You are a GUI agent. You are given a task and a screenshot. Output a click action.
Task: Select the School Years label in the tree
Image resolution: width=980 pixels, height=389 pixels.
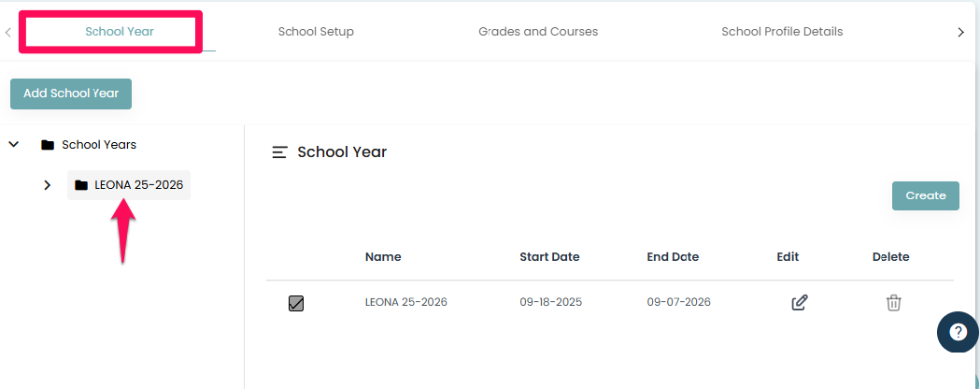(99, 145)
